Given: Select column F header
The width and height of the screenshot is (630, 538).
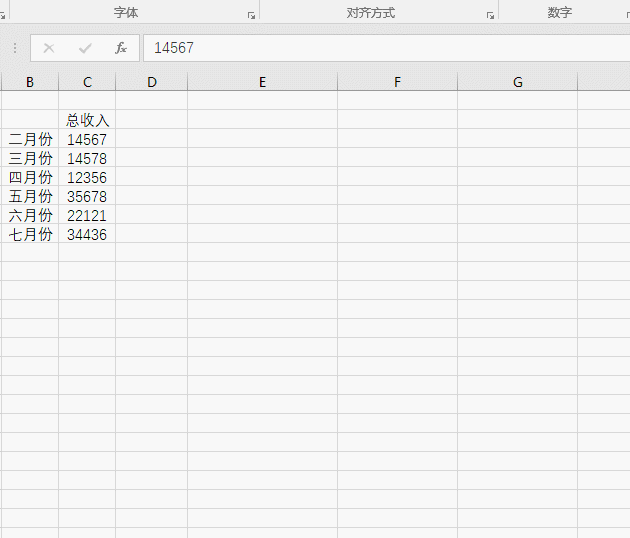Looking at the screenshot, I should (397, 82).
